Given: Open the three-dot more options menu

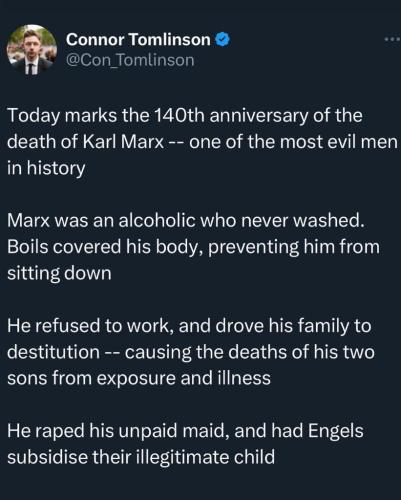Looking at the screenshot, I should 392,39.
